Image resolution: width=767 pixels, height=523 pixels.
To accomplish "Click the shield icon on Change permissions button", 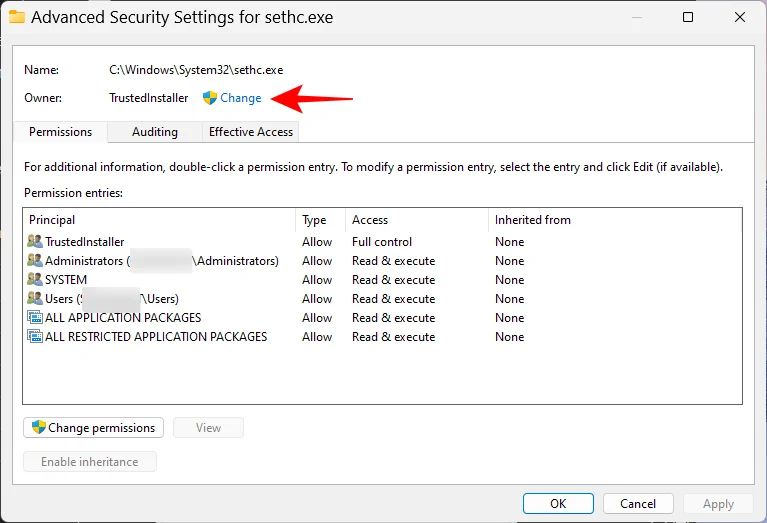I will coord(39,427).
